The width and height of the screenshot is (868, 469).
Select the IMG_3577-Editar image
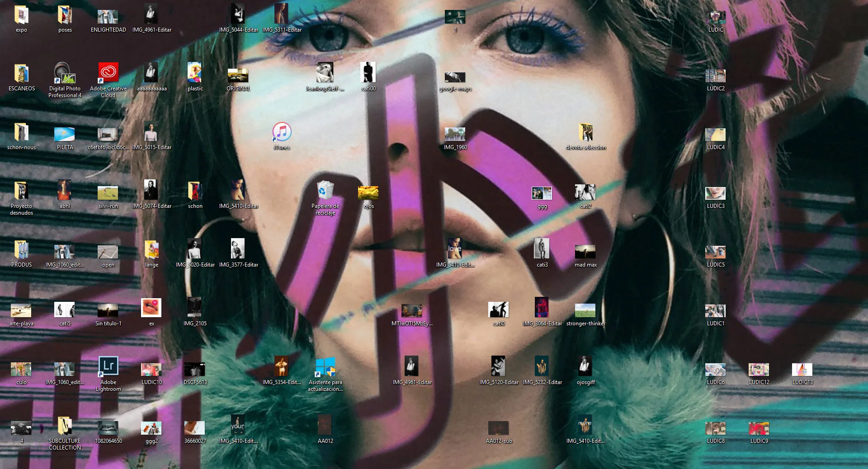point(238,249)
